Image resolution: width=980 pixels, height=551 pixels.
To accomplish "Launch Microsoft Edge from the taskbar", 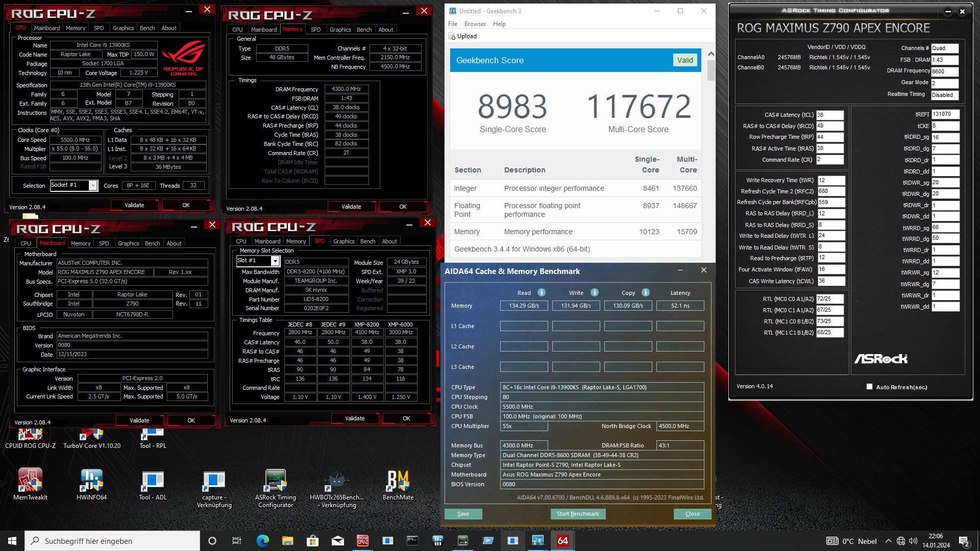I will [262, 541].
